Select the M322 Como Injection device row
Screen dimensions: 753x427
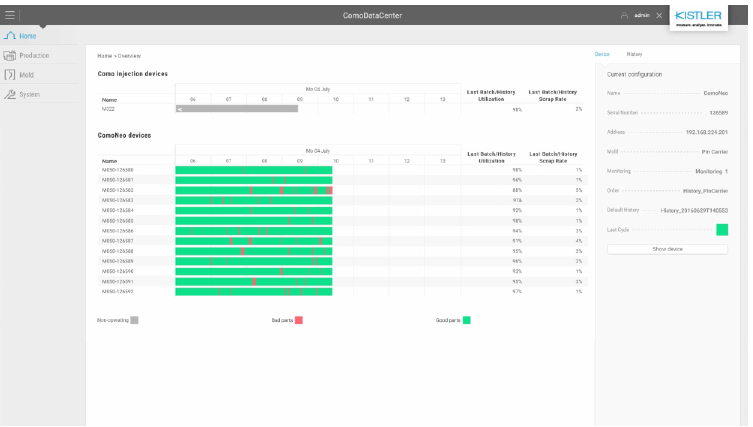(x=110, y=109)
